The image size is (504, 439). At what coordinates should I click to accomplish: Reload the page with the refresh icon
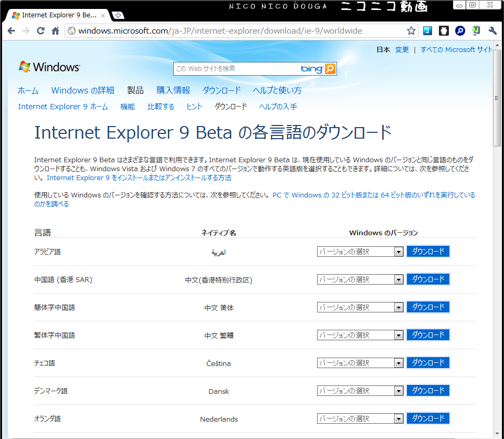tap(40, 31)
